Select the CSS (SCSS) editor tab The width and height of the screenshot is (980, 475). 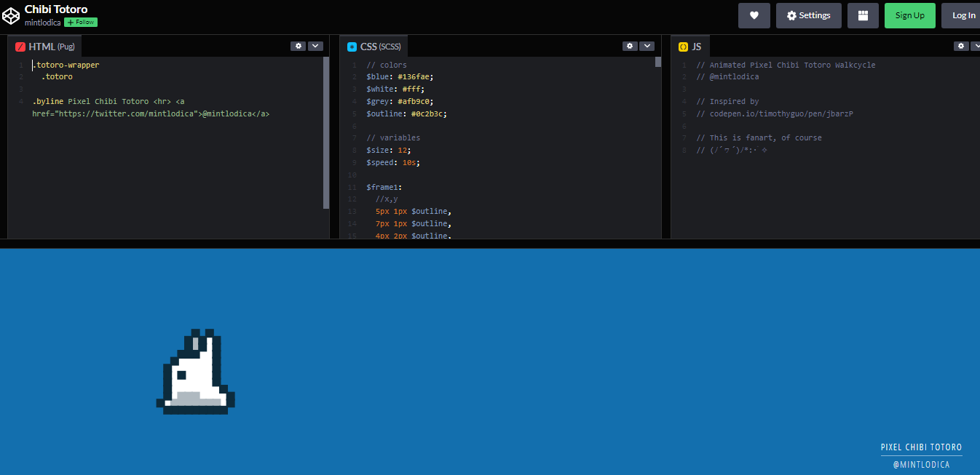point(374,47)
